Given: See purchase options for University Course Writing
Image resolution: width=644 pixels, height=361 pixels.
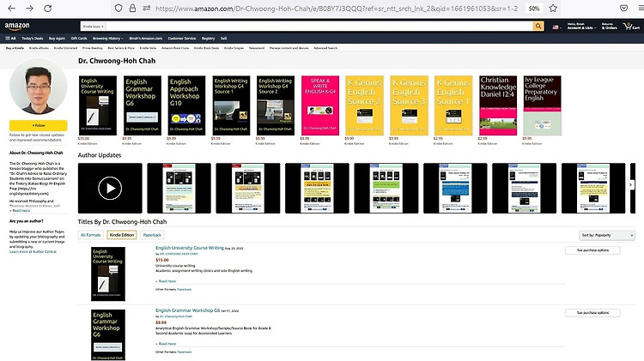Looking at the screenshot, I should tap(592, 250).
